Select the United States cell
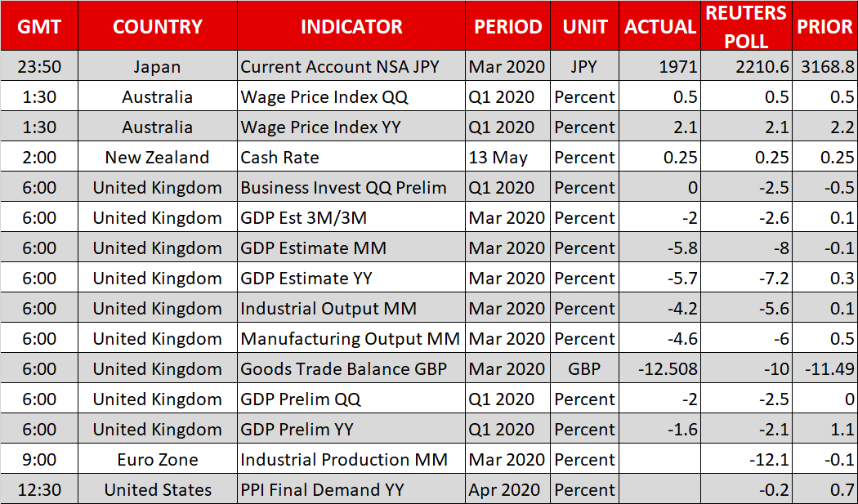This screenshot has width=858, height=504. tap(158, 490)
